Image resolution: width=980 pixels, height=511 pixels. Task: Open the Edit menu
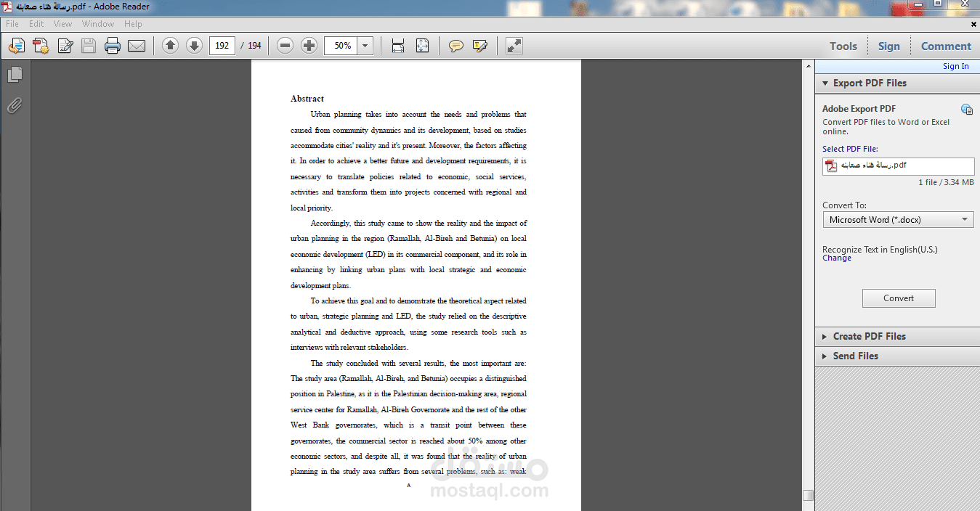pos(36,24)
